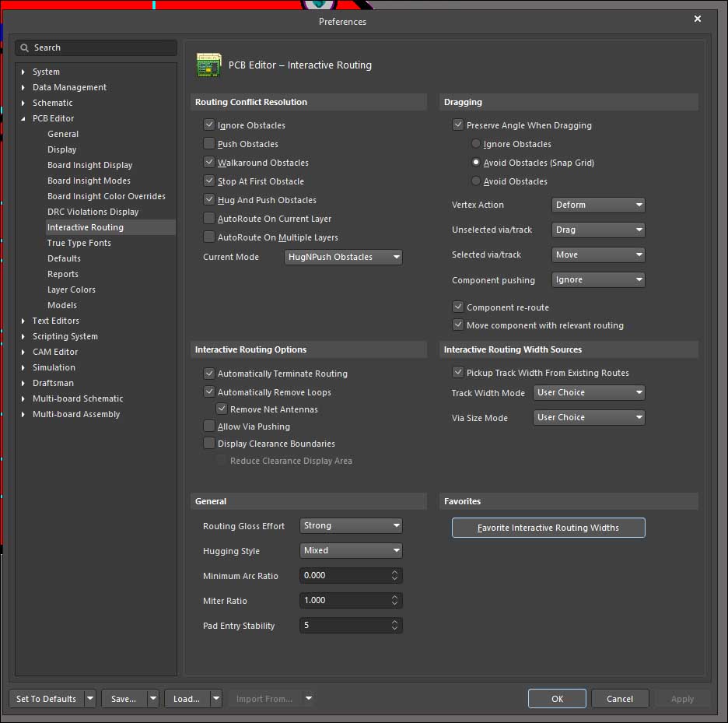
Task: Open the Current Mode dropdown
Action: click(343, 257)
